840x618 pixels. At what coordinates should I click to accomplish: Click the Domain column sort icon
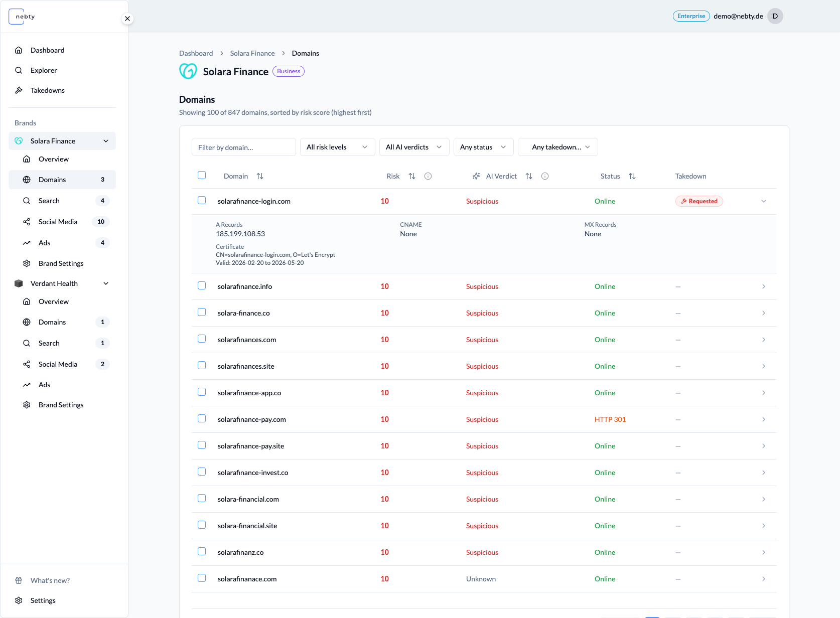(260, 176)
